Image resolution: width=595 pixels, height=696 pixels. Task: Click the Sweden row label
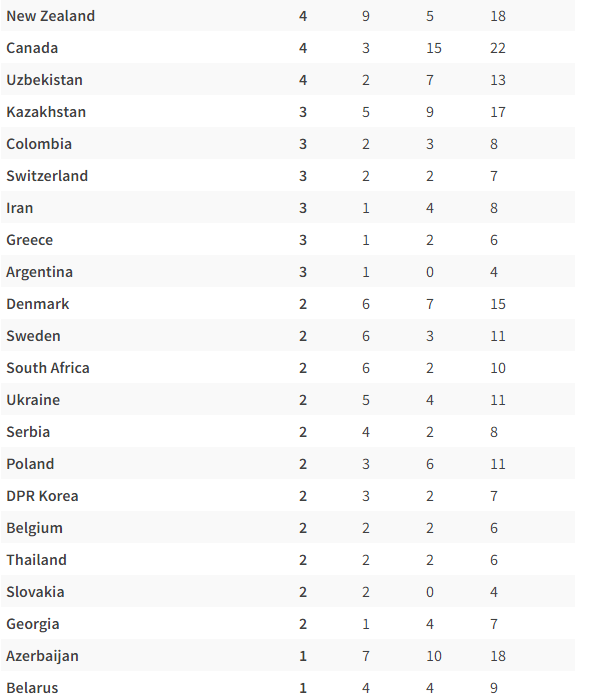coord(33,336)
